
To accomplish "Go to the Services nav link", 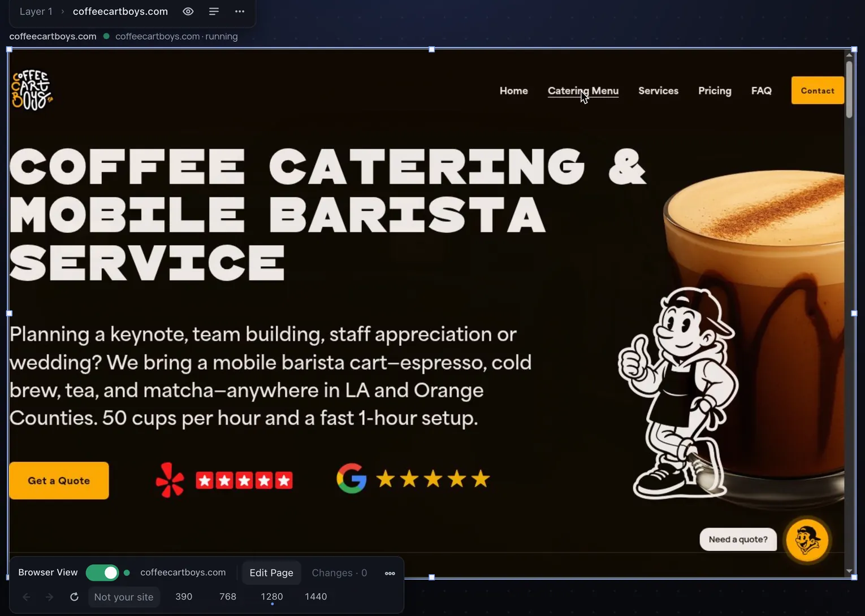I will tap(658, 90).
